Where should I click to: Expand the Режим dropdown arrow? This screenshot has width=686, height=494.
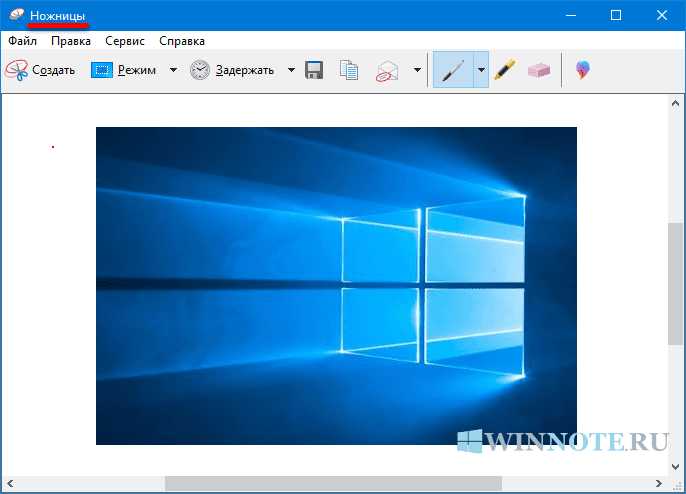pos(173,70)
